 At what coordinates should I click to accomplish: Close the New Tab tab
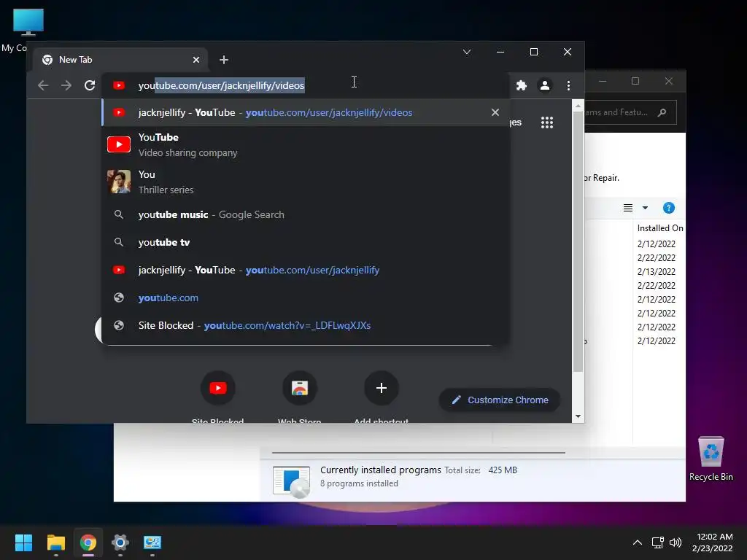tap(196, 60)
